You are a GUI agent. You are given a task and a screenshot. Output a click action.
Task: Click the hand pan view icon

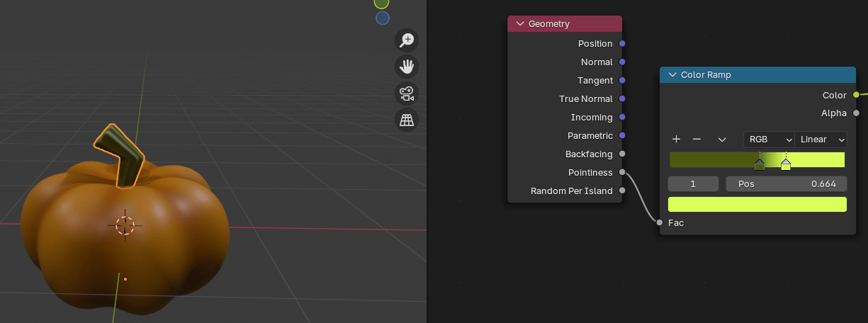tap(407, 67)
